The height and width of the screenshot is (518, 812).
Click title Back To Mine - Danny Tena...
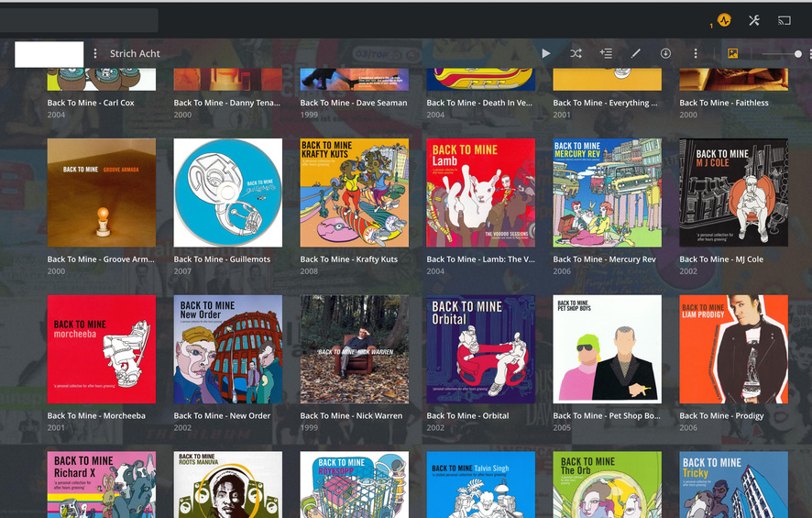(226, 103)
